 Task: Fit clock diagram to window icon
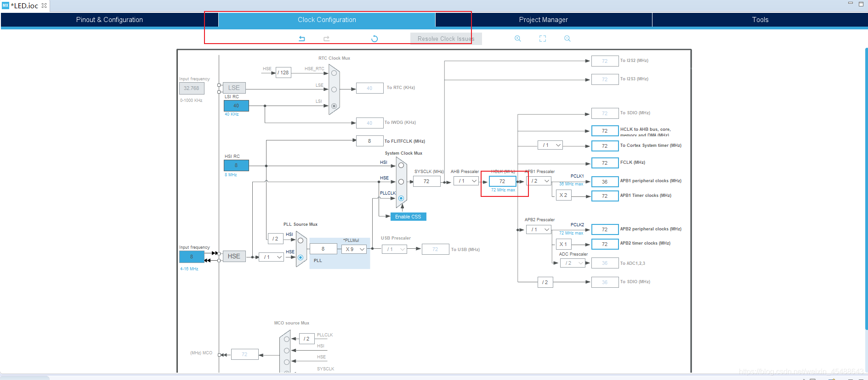(x=543, y=39)
